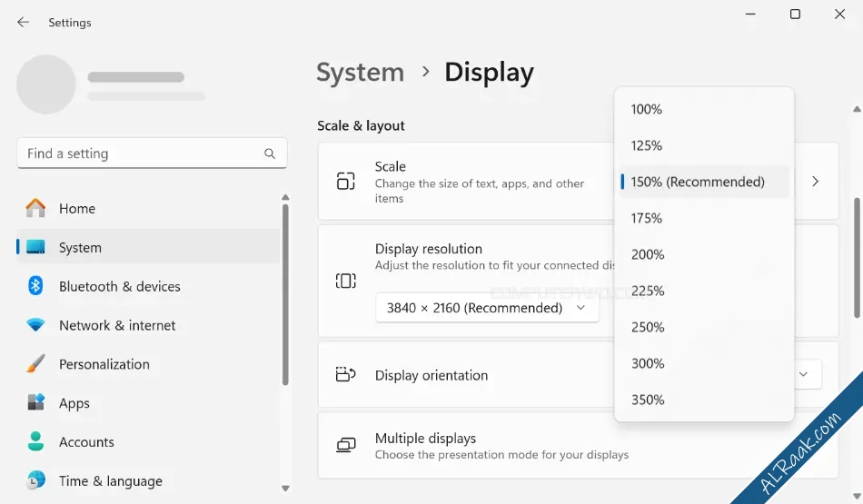
Task: Open Bluetooth & devices settings
Action: pyautogui.click(x=149, y=286)
